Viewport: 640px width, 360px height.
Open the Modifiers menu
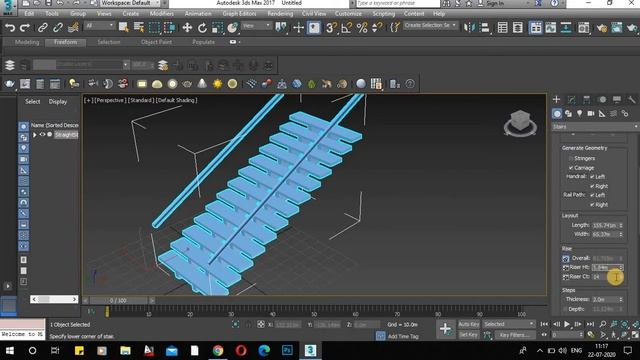(162, 13)
